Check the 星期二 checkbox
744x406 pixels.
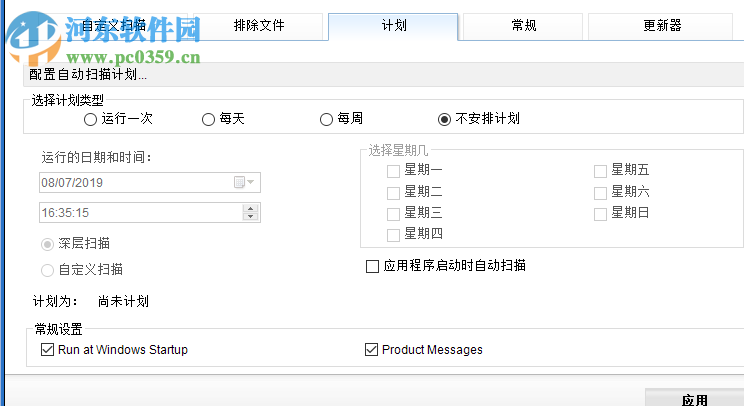[x=393, y=193]
